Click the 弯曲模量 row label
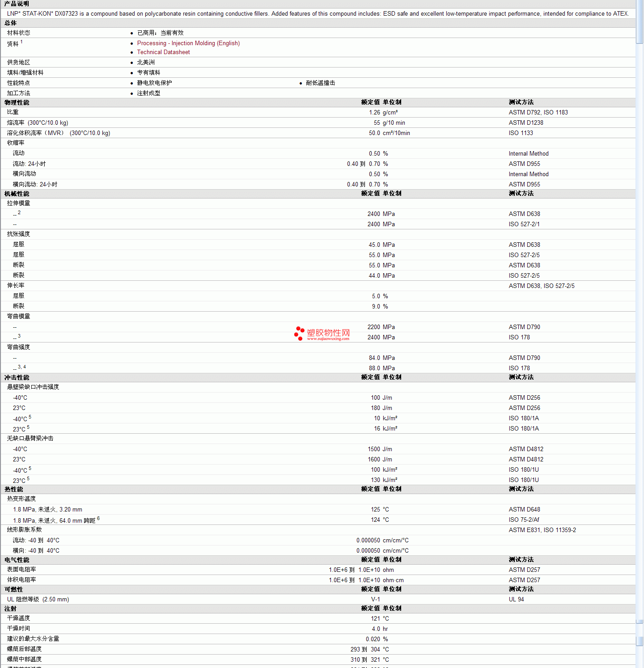The width and height of the screenshot is (644, 668). [x=18, y=317]
